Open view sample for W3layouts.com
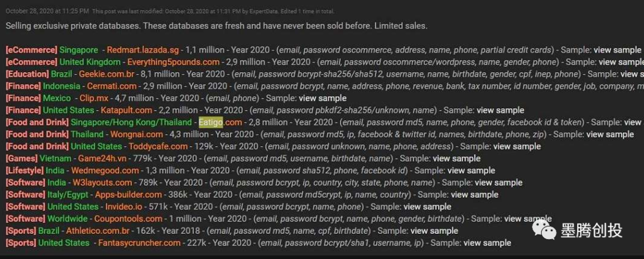Image resolution: width=644 pixels, height=259 pixels. click(x=498, y=182)
